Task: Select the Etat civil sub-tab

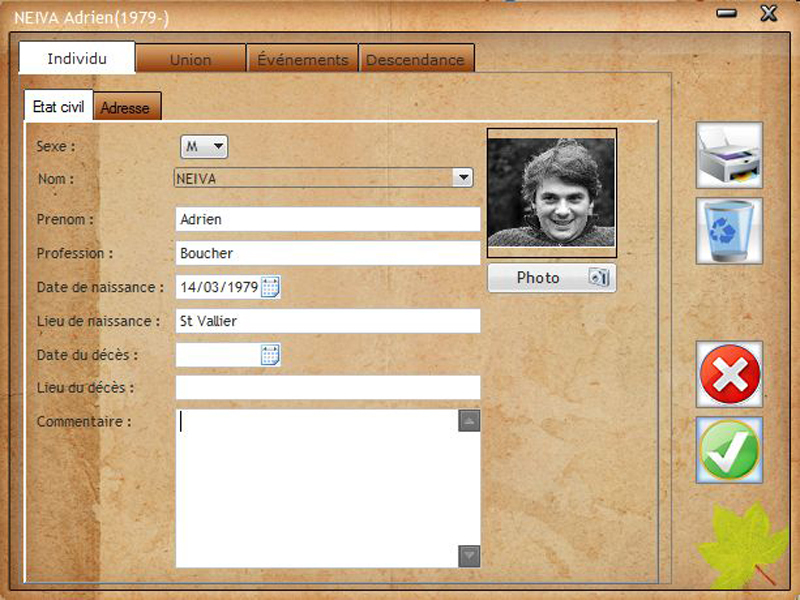Action: [x=59, y=106]
